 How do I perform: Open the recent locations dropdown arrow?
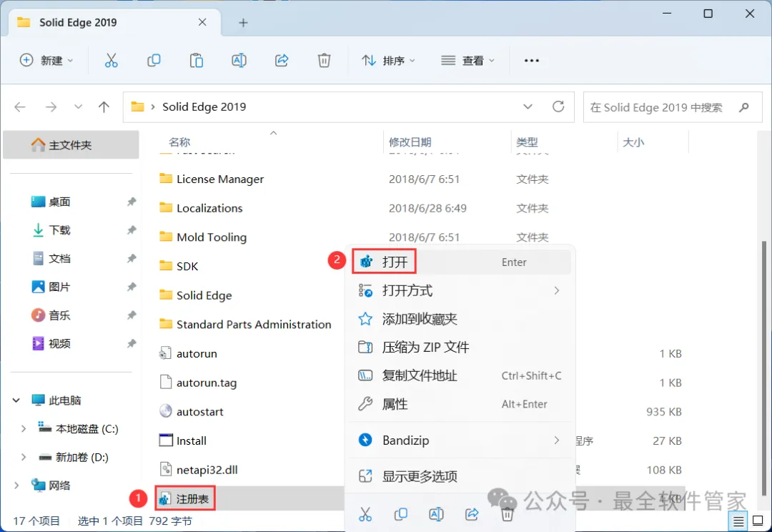tap(78, 107)
